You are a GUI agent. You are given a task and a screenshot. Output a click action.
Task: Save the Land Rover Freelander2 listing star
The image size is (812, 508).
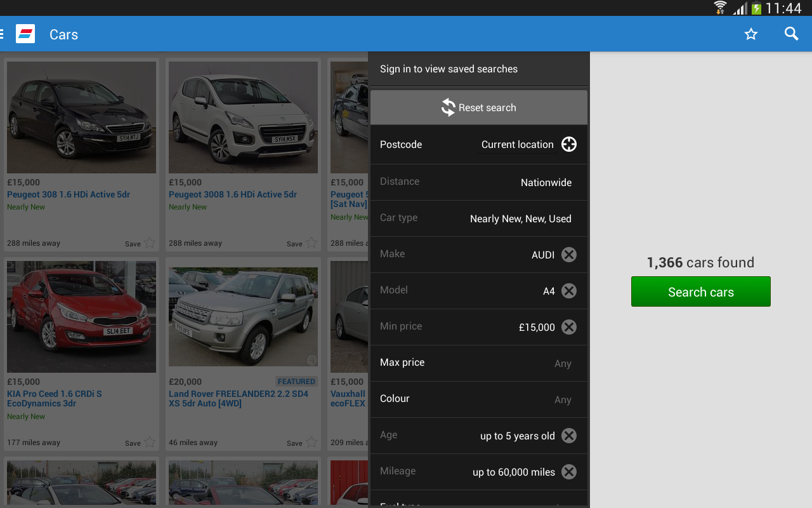point(311,442)
